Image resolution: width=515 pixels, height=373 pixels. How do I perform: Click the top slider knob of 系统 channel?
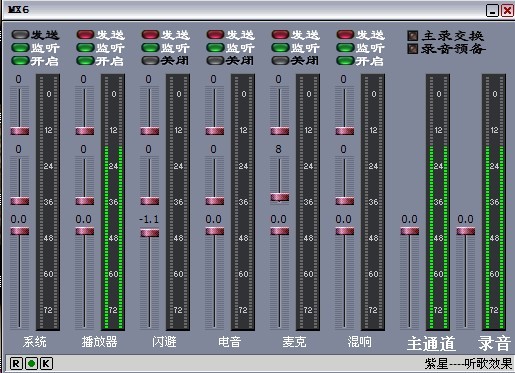point(20,131)
